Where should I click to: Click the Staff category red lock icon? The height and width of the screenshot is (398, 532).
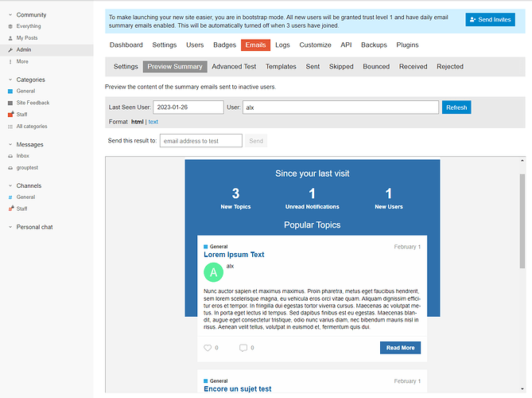click(x=10, y=115)
